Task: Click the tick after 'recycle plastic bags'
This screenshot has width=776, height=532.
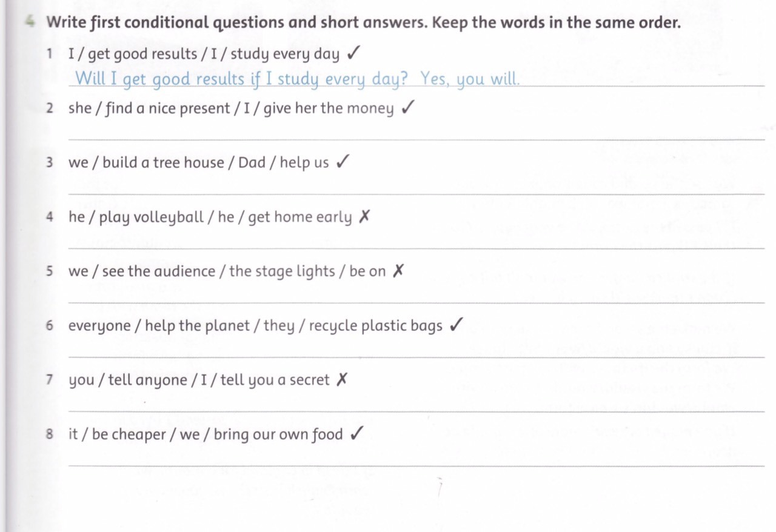Action: tap(456, 325)
